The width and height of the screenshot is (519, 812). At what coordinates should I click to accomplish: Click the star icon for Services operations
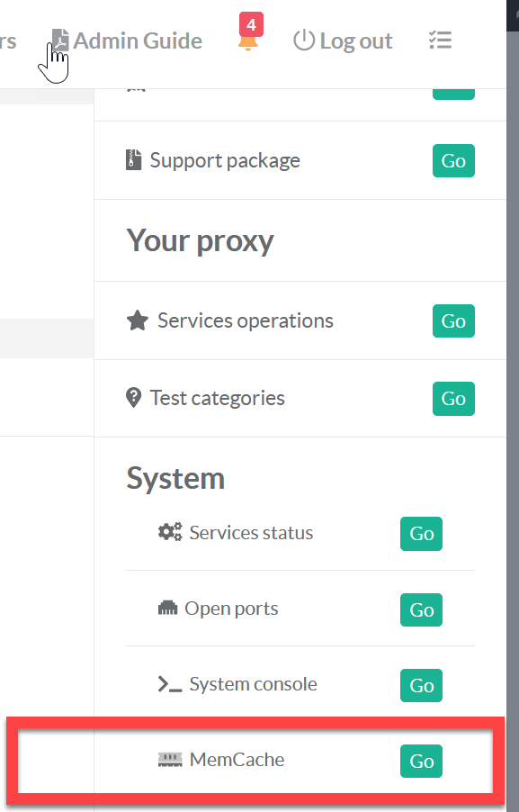(138, 320)
